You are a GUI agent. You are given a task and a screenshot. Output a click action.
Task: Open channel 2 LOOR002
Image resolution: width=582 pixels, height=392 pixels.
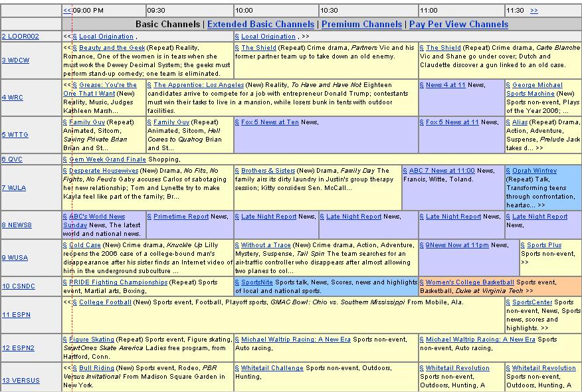[21, 37]
